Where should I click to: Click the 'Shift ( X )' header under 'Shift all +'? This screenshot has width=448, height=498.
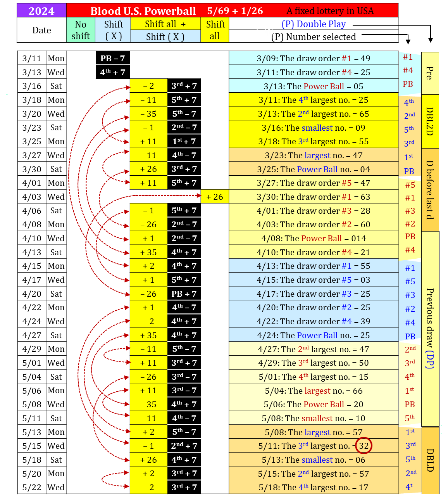pos(165,36)
